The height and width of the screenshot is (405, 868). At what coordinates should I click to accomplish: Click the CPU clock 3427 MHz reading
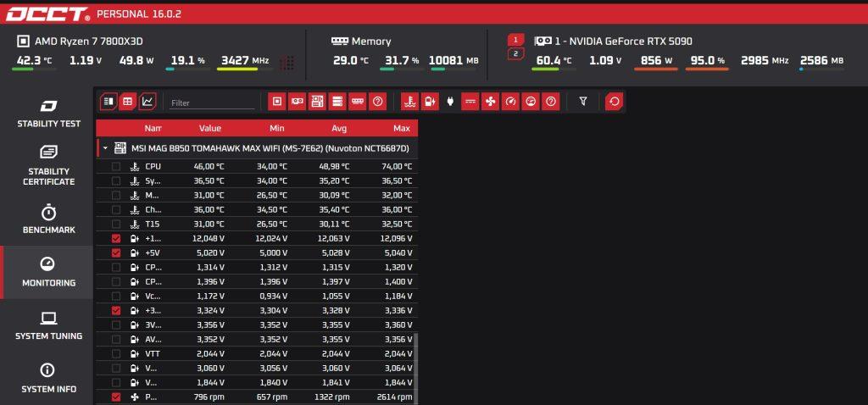pos(245,60)
